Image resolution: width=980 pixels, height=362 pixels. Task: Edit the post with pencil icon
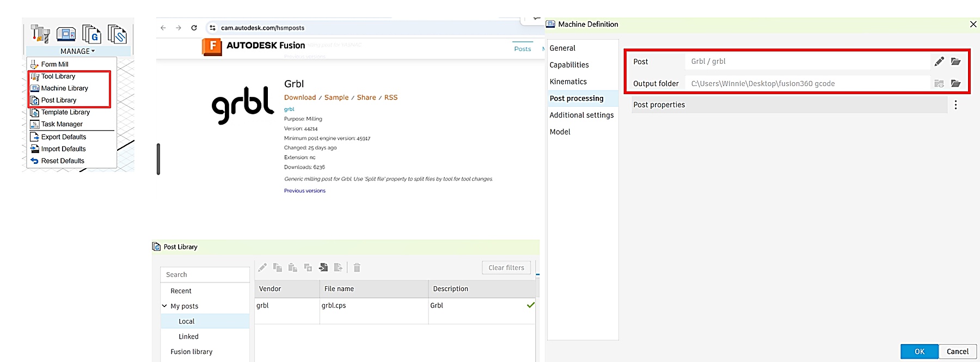pos(939,62)
